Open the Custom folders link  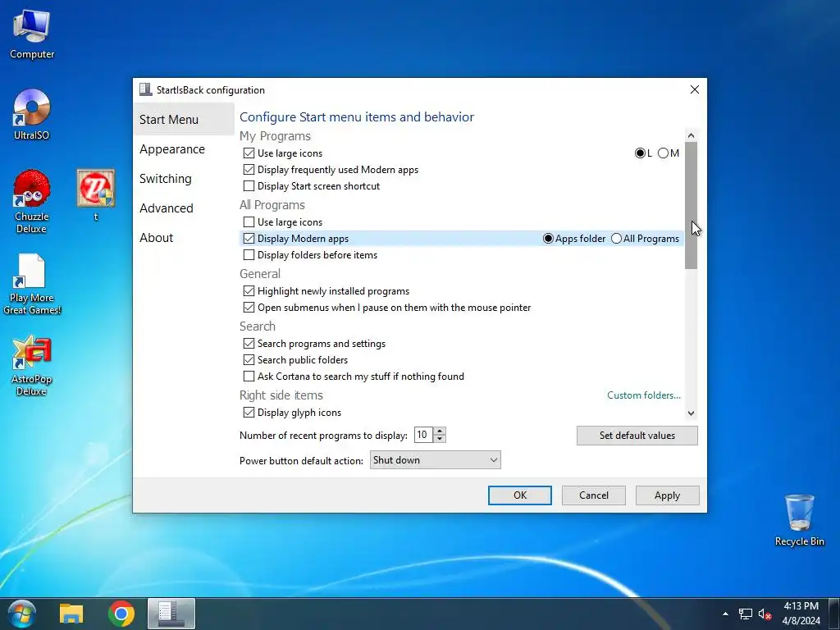(x=643, y=395)
